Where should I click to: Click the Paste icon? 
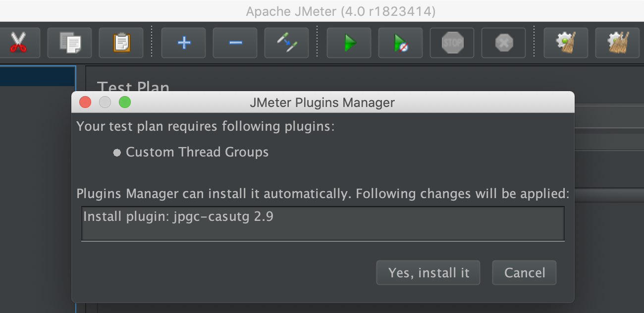tap(121, 43)
